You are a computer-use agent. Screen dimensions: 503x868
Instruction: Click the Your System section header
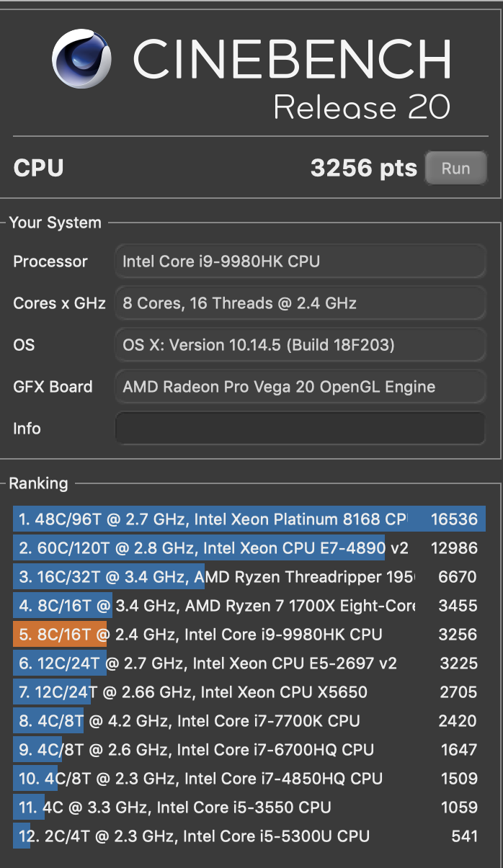(x=56, y=223)
